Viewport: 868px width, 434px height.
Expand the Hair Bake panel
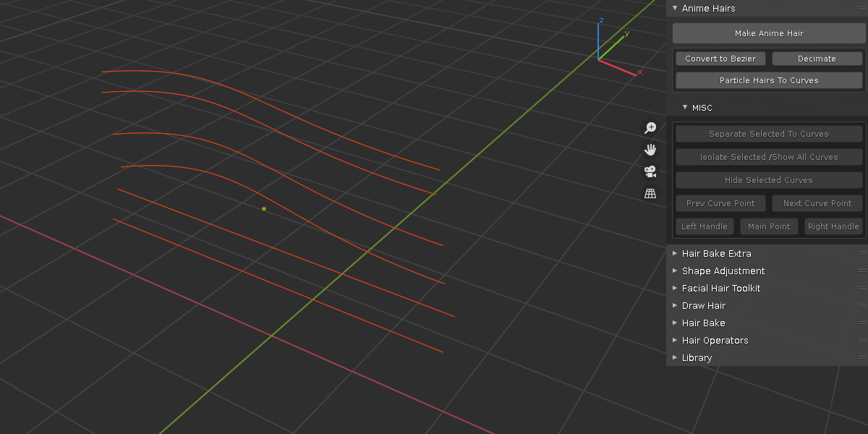click(x=675, y=323)
